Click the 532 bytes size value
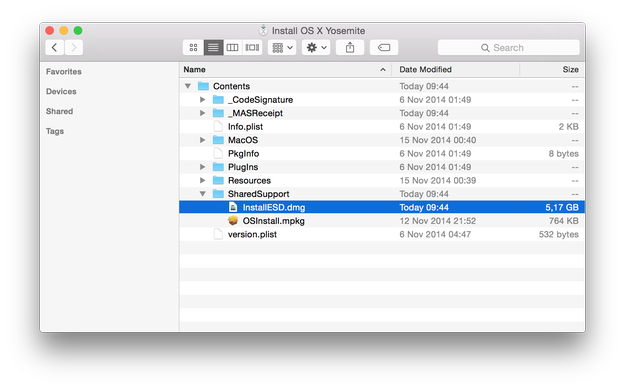Screen dimensions: 625x389 pyautogui.click(x=558, y=234)
